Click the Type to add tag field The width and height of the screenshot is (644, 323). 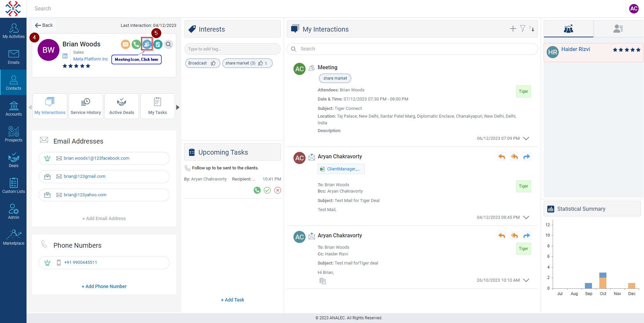pos(232,49)
